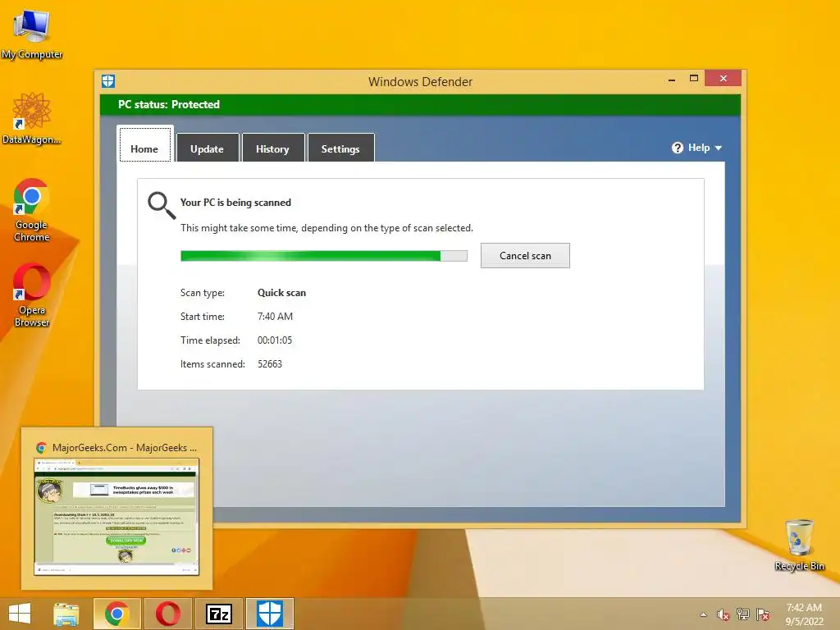Click the 'Your PC is being scanned' heading
The image size is (840, 630).
[x=235, y=203]
